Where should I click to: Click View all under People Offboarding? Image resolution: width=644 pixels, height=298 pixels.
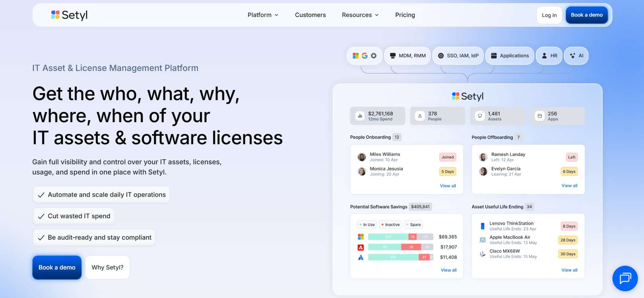pyautogui.click(x=569, y=186)
